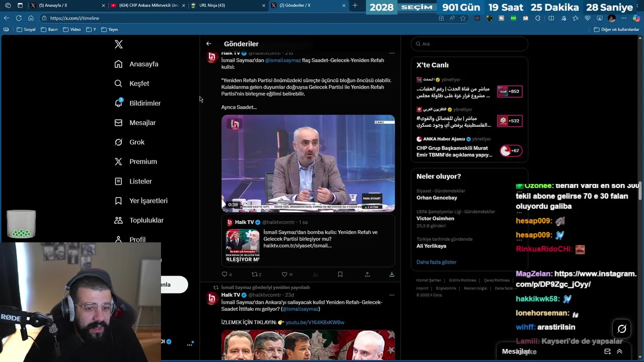Click the Profil person icon

click(x=118, y=239)
